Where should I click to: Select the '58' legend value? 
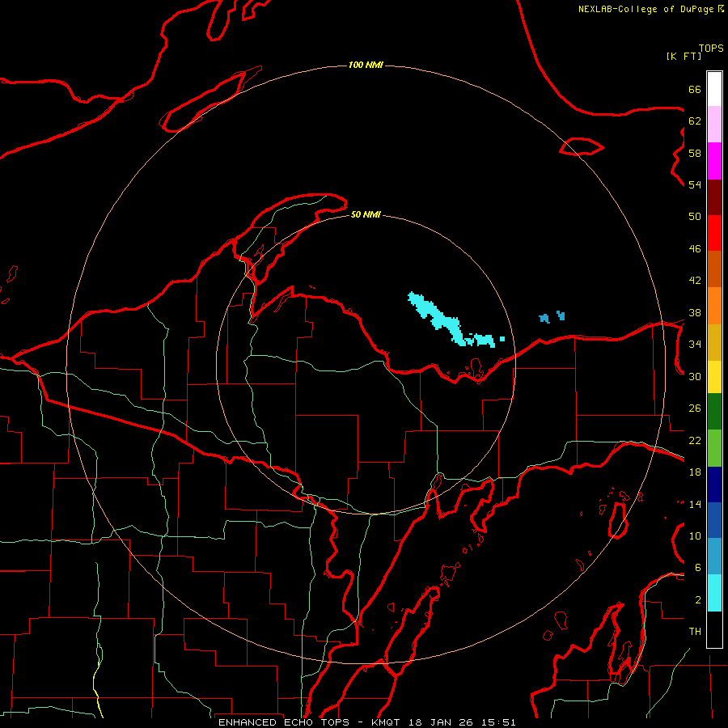click(x=695, y=153)
